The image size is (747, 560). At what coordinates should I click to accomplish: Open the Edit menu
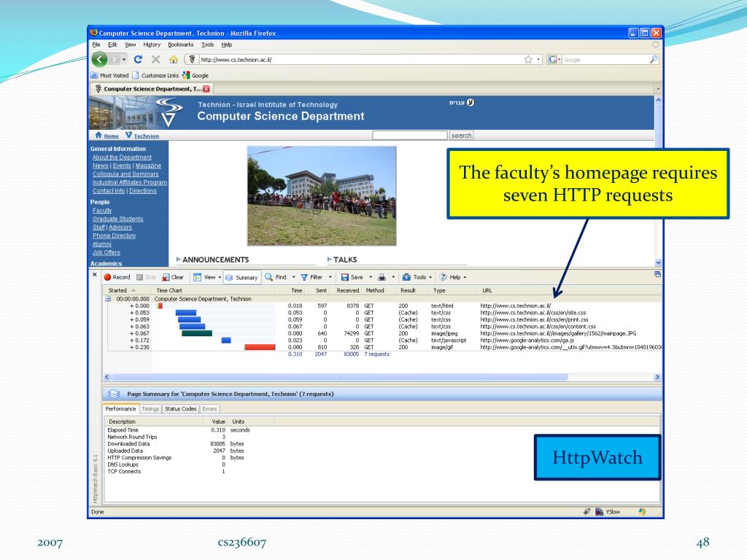pos(112,44)
